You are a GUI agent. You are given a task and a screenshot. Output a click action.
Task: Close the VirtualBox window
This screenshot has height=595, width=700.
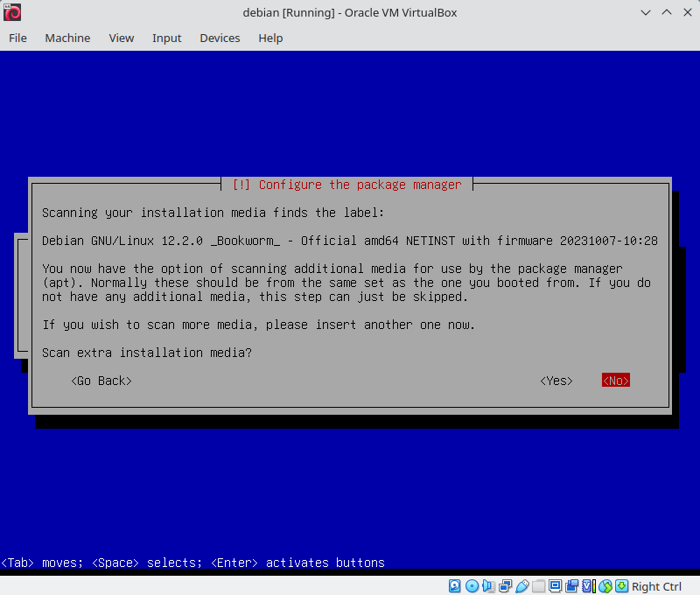pos(688,12)
